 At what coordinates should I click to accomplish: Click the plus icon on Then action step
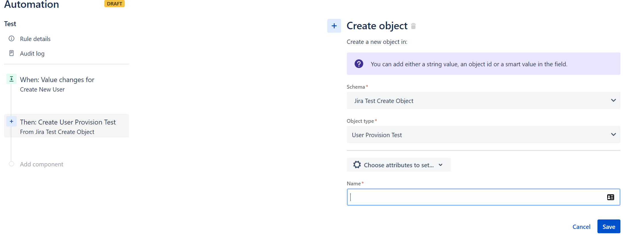tap(11, 121)
